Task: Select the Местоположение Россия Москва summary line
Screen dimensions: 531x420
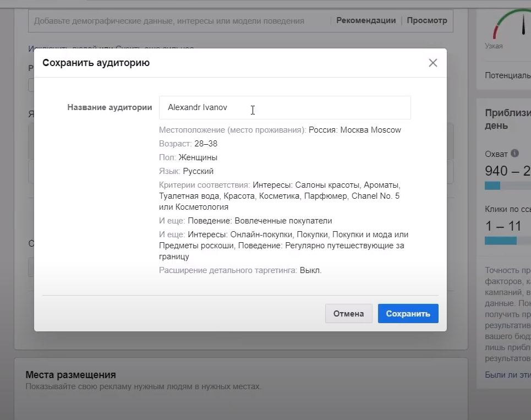Action: coord(279,129)
